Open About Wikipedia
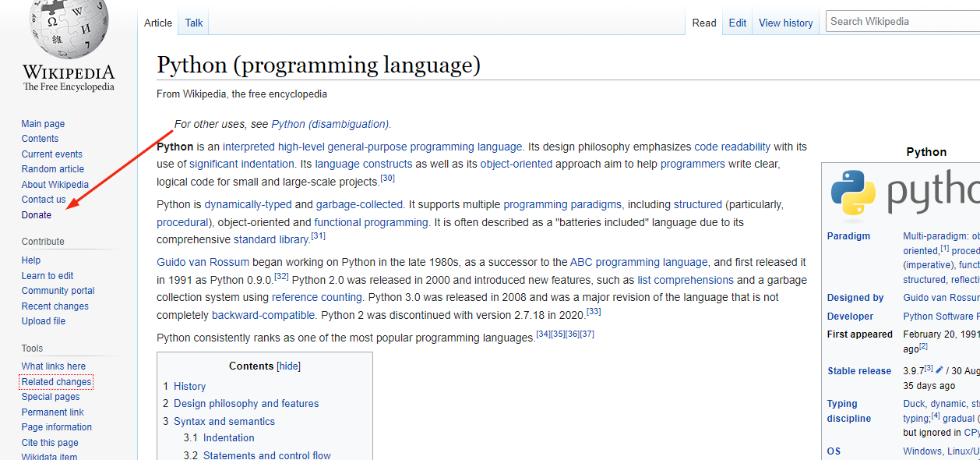The width and height of the screenshot is (980, 460). [55, 185]
